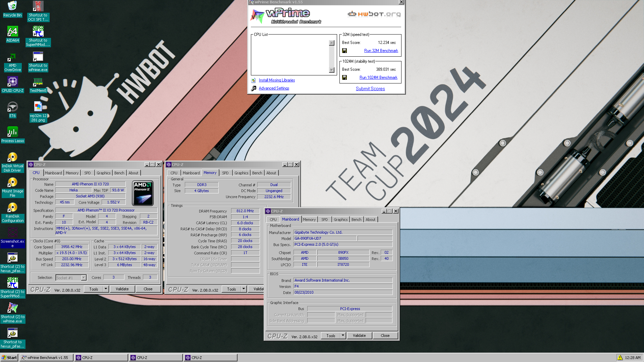Click Run 1024M Benchmark link

click(378, 77)
